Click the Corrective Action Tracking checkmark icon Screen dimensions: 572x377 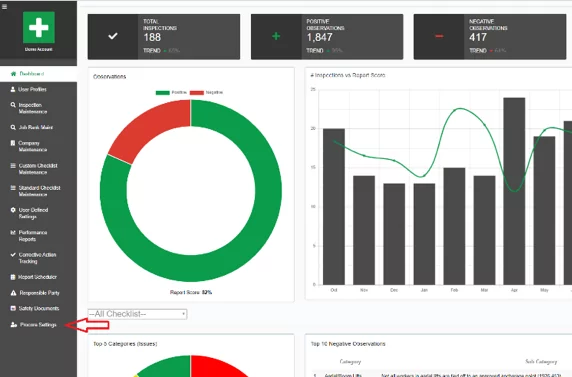pos(13,254)
